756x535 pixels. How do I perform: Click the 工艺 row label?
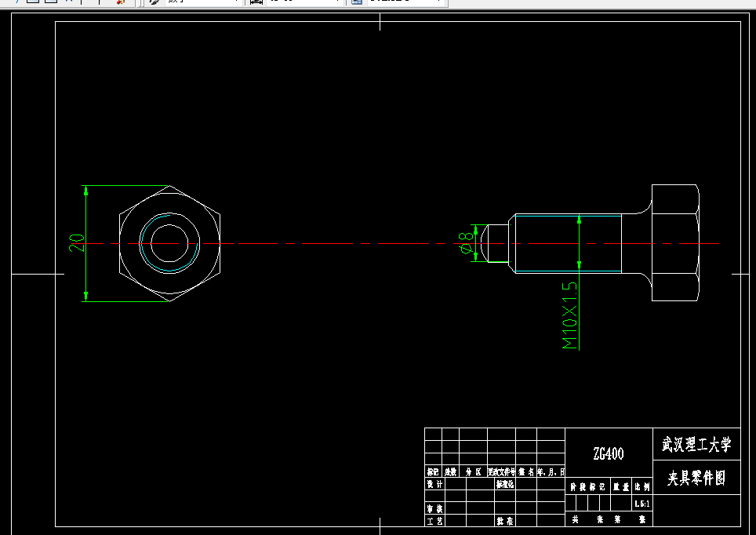pos(434,521)
